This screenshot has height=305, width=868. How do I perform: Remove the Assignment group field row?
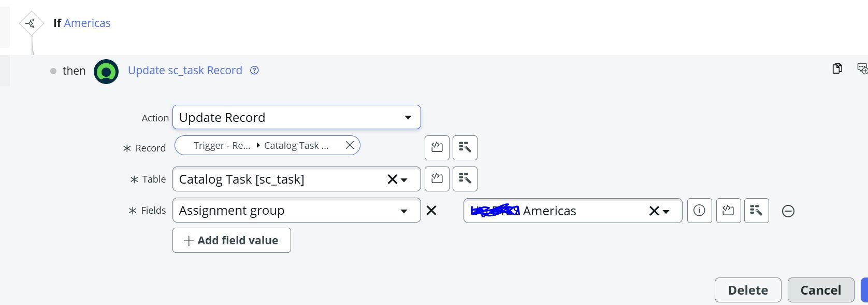pos(788,211)
